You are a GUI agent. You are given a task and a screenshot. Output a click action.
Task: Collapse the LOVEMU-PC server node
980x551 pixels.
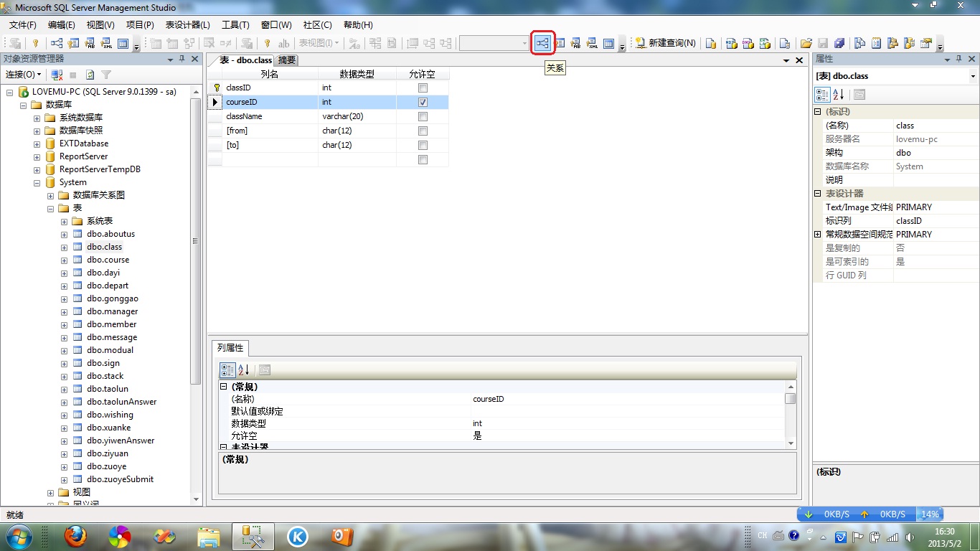pyautogui.click(x=10, y=92)
